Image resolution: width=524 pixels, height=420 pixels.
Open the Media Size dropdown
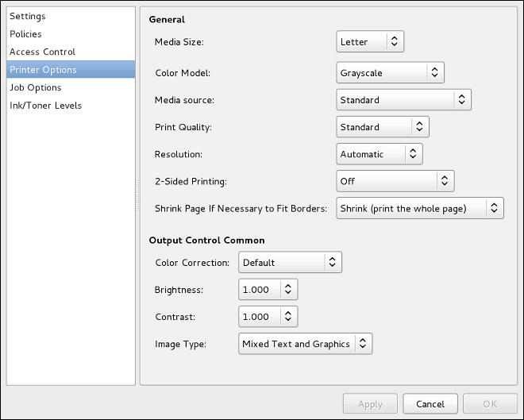(x=370, y=41)
